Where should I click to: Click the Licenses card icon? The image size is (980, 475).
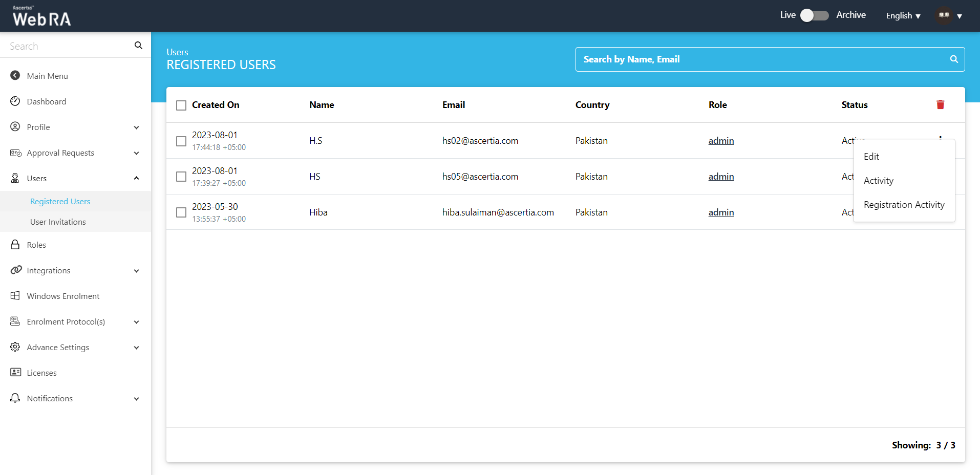tap(15, 373)
